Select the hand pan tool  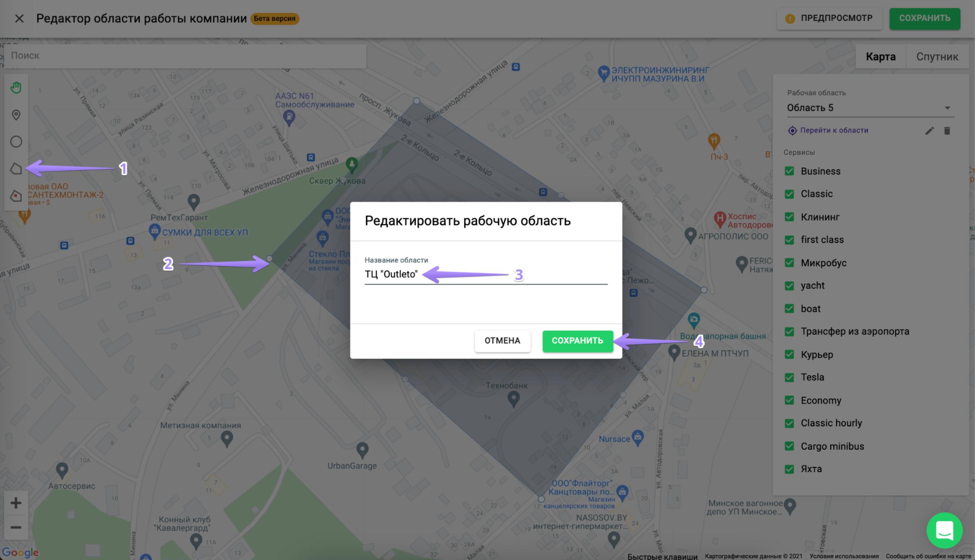16,88
